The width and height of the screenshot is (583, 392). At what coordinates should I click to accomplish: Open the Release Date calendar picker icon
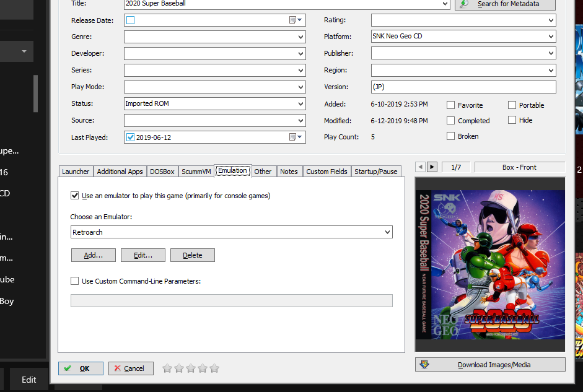[x=296, y=20]
